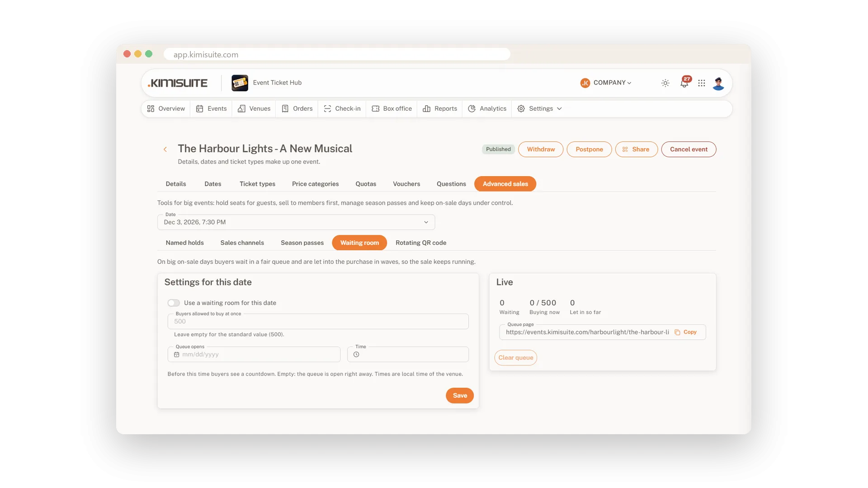Click the orange K company badge icon
868x488 pixels.
pos(585,83)
